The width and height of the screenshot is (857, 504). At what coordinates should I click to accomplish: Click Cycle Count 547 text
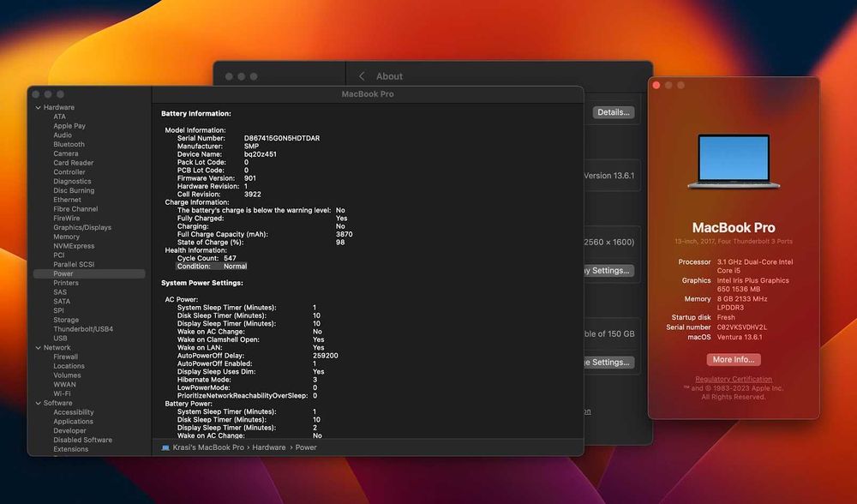207,258
